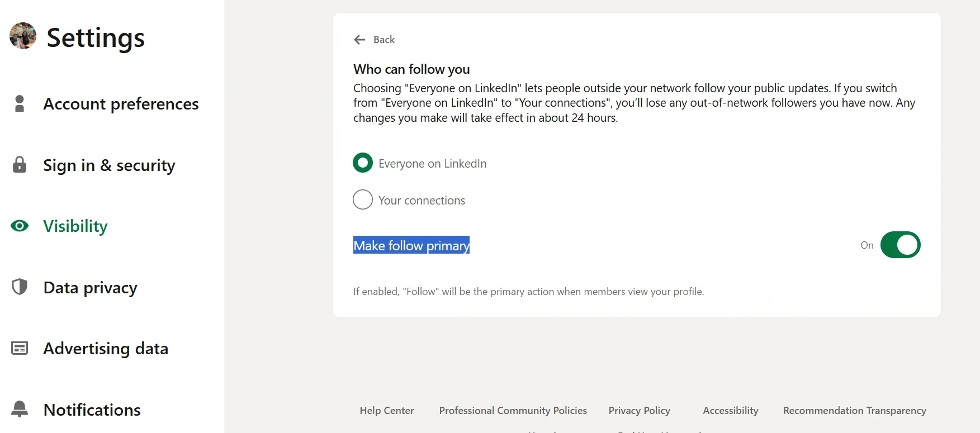Click the Data privacy shield icon
Viewport: 980px width, 433px height.
(x=20, y=287)
